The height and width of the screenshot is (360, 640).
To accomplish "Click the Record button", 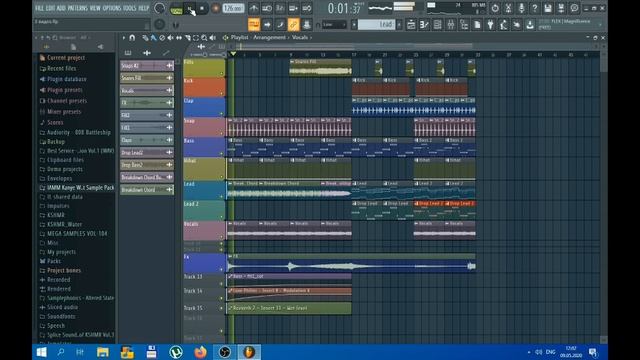I will [216, 9].
